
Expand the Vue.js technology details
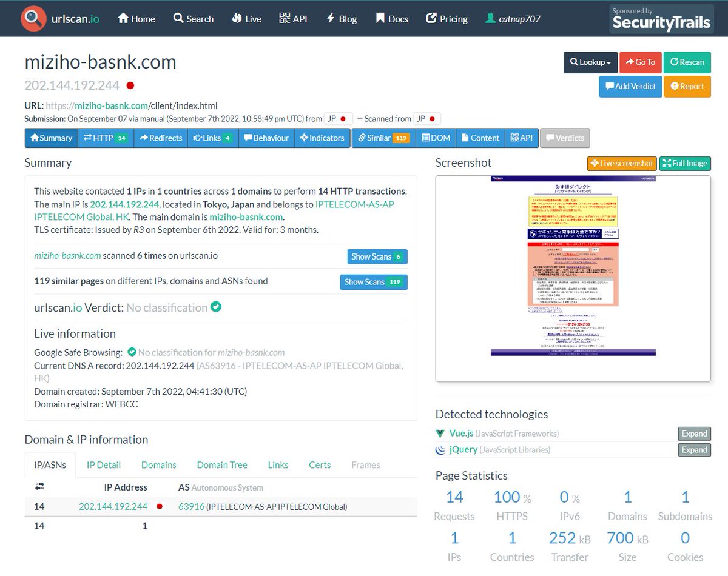694,434
